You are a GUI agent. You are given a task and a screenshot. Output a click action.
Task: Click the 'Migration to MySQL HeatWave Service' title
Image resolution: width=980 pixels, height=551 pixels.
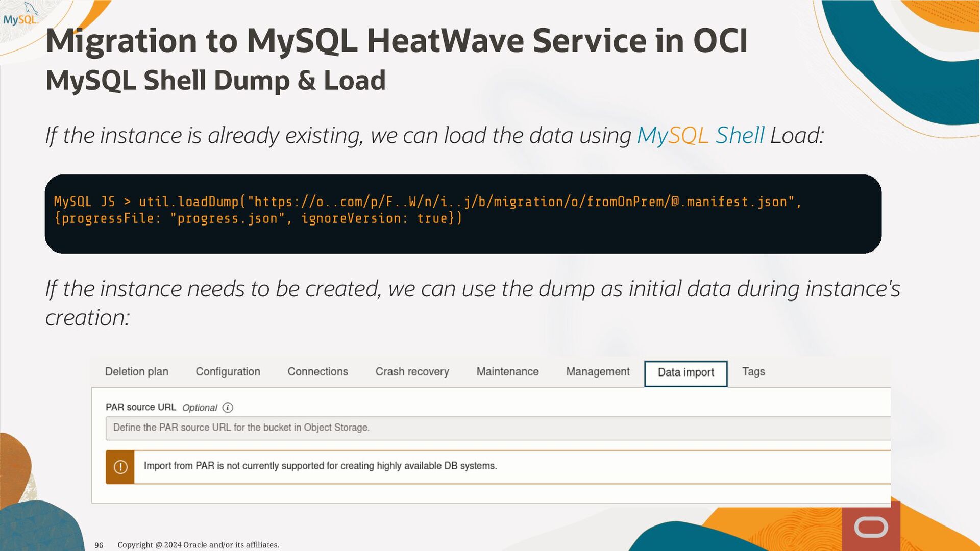point(397,41)
